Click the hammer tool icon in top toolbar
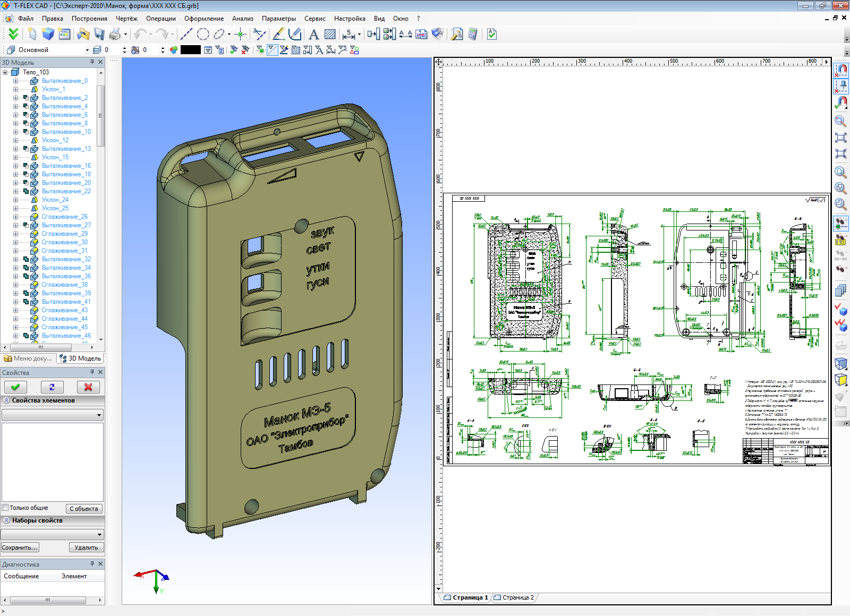 pyautogui.click(x=456, y=35)
